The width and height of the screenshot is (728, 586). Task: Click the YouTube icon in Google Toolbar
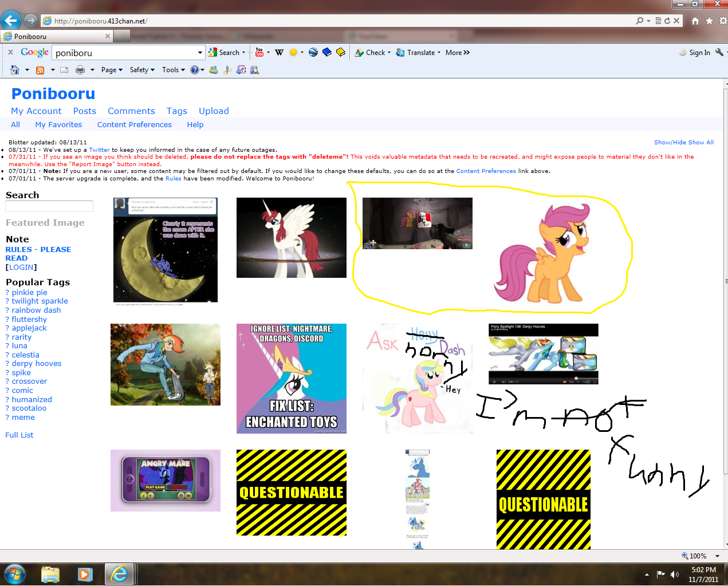tap(259, 52)
